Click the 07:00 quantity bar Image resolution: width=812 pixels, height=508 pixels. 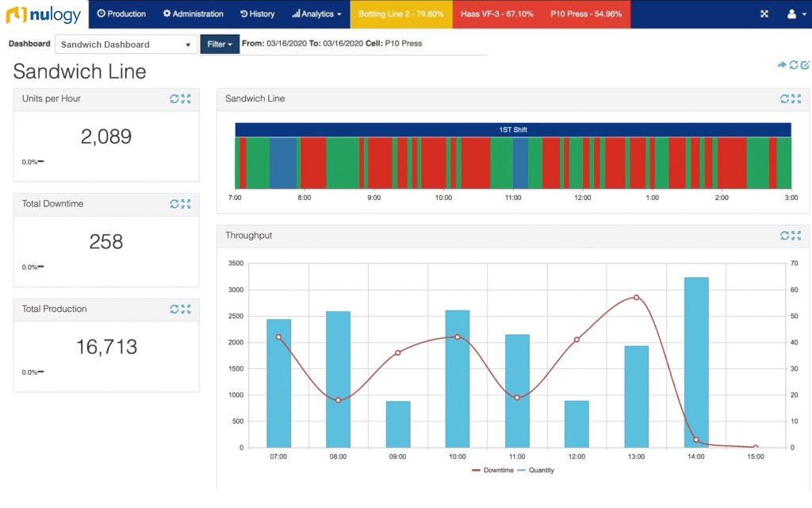coord(278,383)
